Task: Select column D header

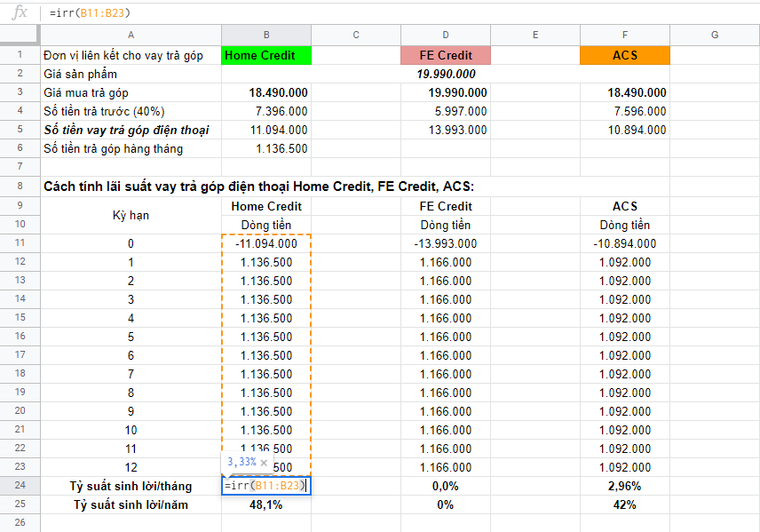Action: [x=446, y=35]
